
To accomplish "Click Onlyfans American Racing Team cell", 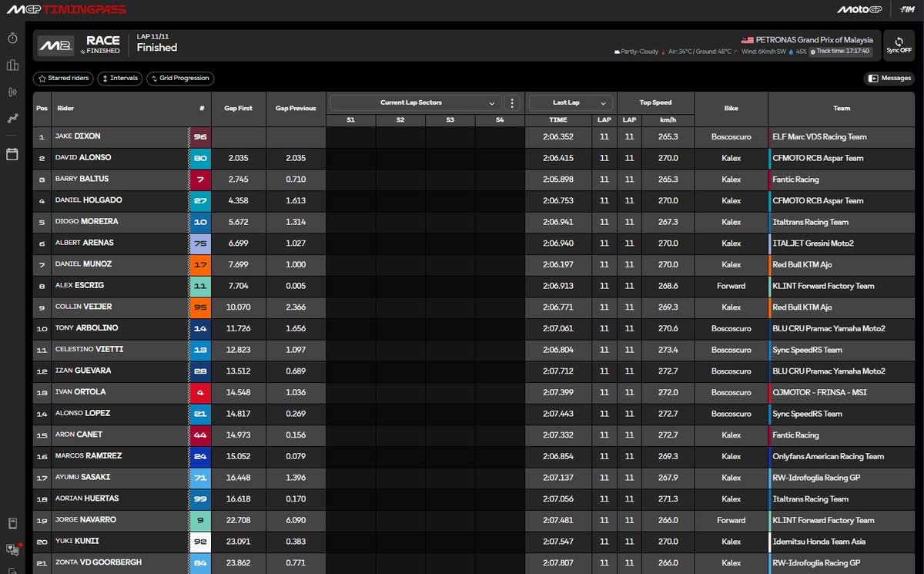I will coord(841,456).
